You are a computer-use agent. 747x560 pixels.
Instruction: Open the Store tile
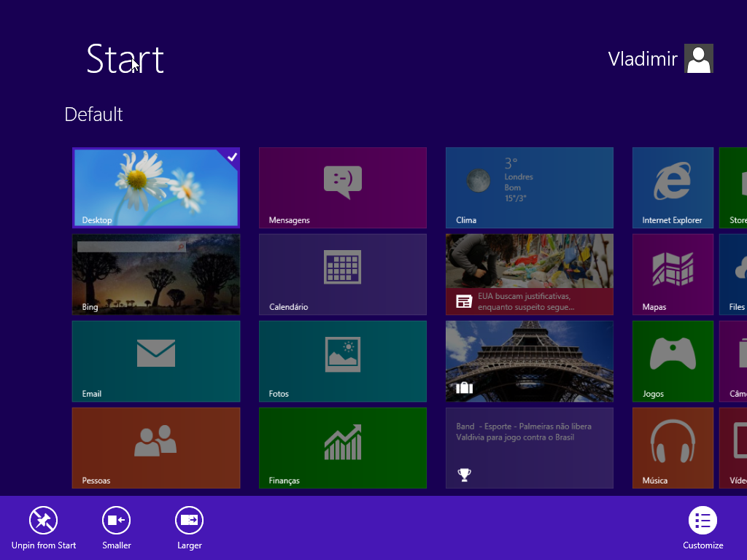coord(733,187)
